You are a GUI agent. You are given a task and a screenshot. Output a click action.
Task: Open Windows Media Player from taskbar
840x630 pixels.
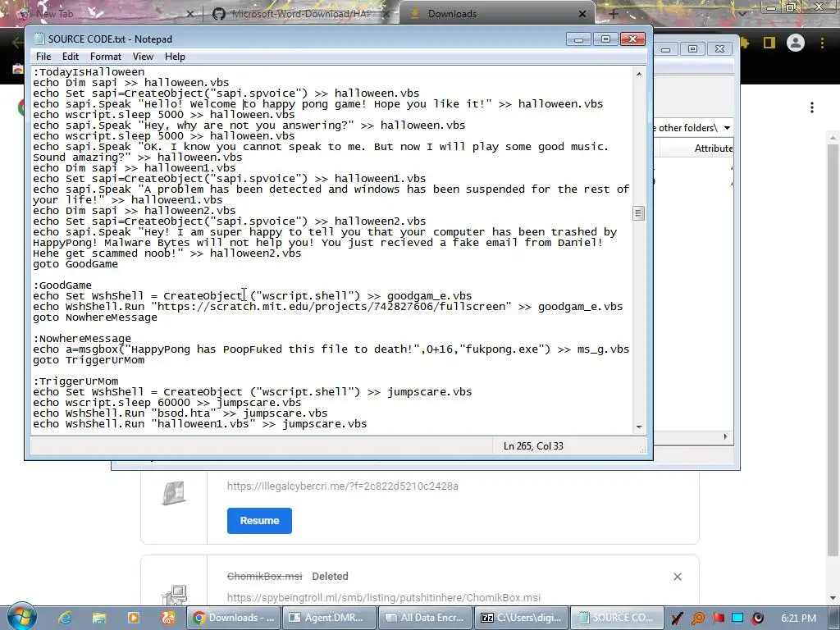tap(134, 618)
